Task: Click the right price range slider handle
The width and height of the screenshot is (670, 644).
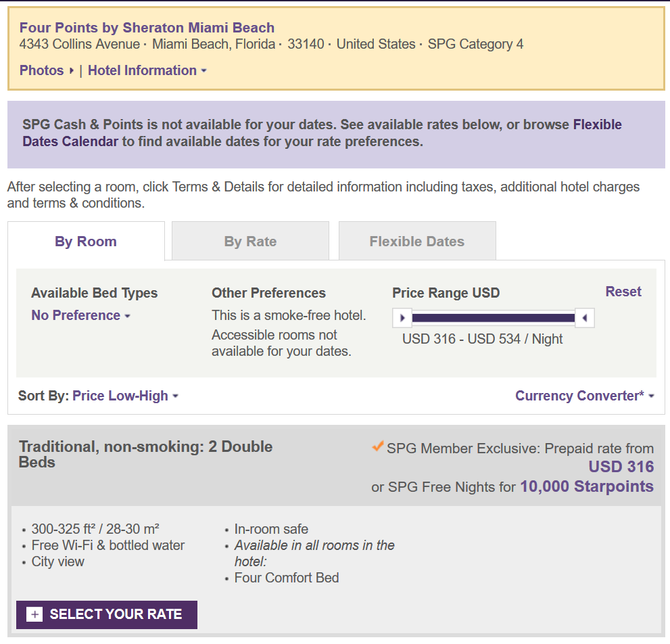Action: [x=585, y=317]
